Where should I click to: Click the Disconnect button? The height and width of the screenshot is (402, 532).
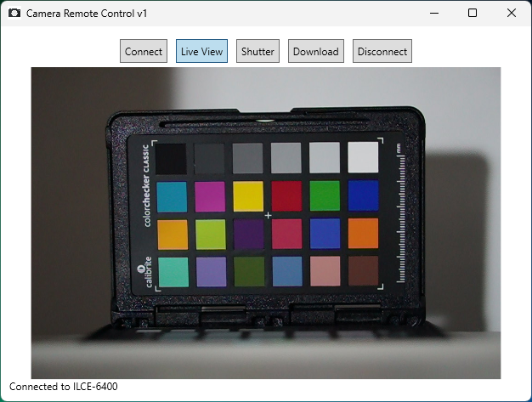point(382,51)
